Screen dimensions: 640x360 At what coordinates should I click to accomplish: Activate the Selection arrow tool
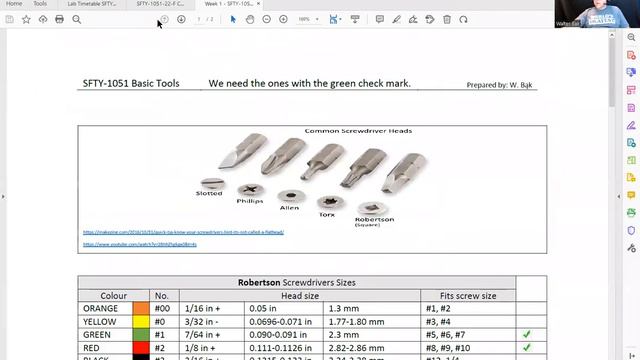coord(233,19)
